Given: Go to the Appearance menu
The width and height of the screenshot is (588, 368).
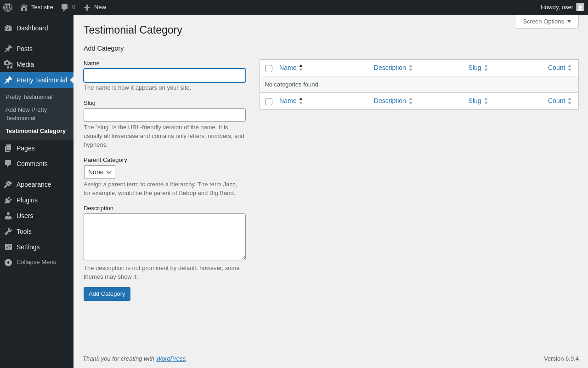Looking at the screenshot, I should pyautogui.click(x=34, y=184).
